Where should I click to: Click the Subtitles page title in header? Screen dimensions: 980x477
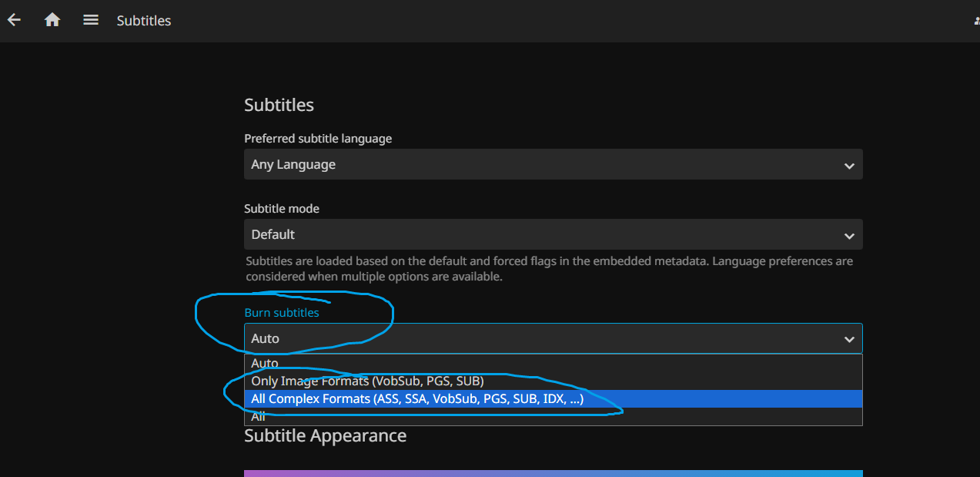pyautogui.click(x=144, y=21)
